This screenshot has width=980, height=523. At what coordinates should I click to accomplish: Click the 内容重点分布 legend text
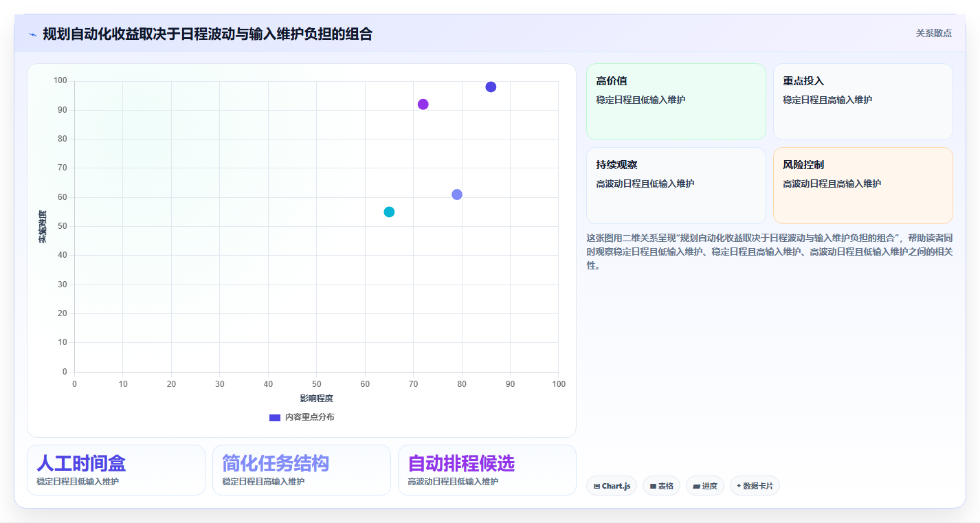click(x=310, y=417)
